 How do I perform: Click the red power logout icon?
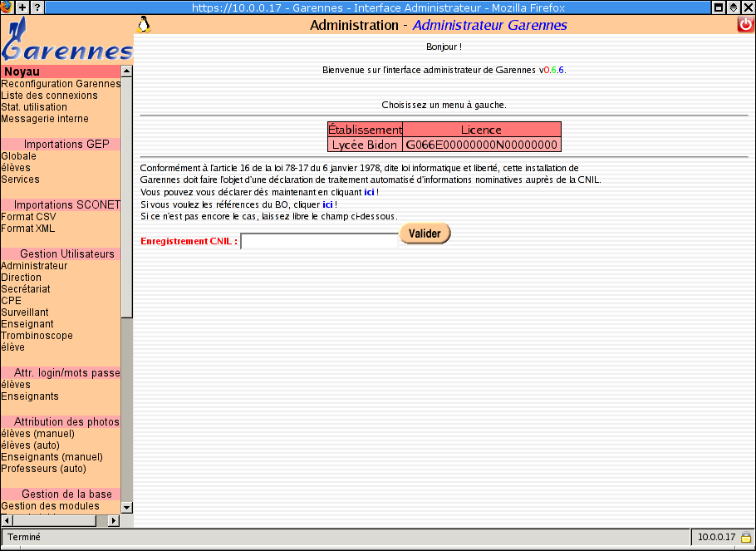point(745,25)
